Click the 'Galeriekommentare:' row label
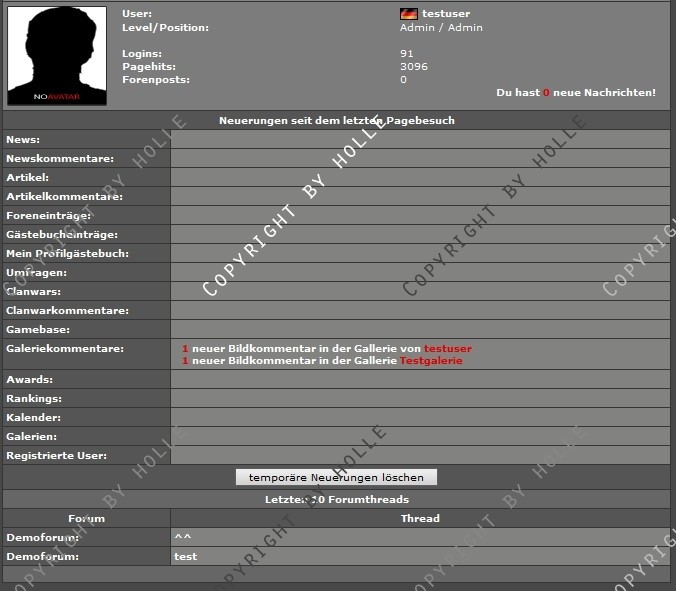This screenshot has width=676, height=591. coord(65,348)
